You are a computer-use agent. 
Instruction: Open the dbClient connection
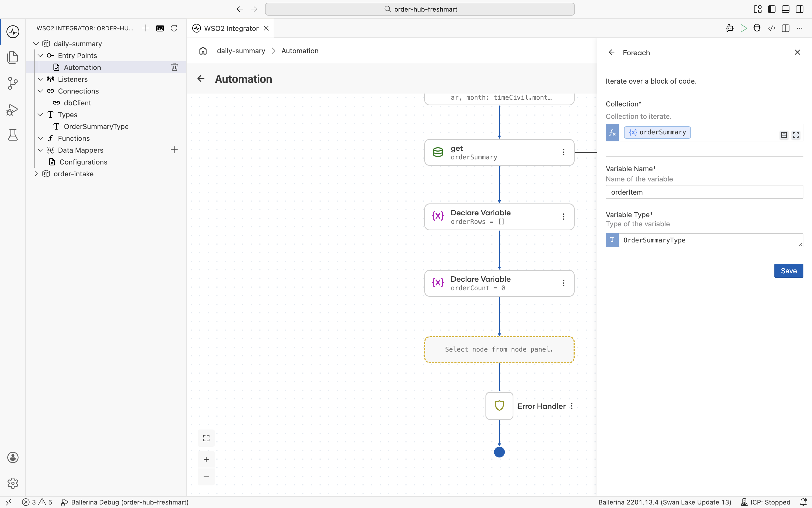point(77,103)
